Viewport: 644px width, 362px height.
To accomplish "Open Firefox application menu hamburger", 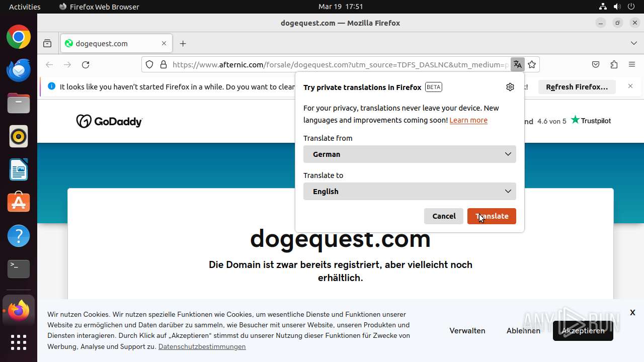I will 632,64.
